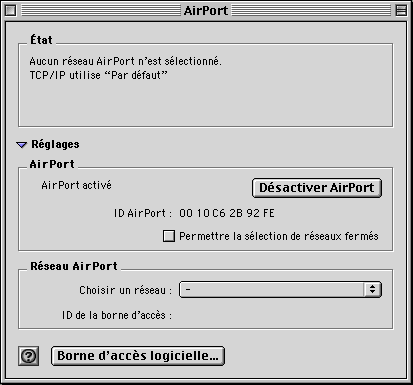Open the Borne d'accès logicielle dialog

tap(138, 356)
